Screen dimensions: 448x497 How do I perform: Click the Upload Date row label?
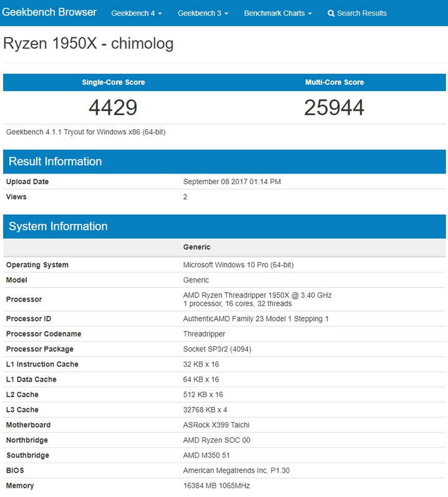tap(27, 182)
